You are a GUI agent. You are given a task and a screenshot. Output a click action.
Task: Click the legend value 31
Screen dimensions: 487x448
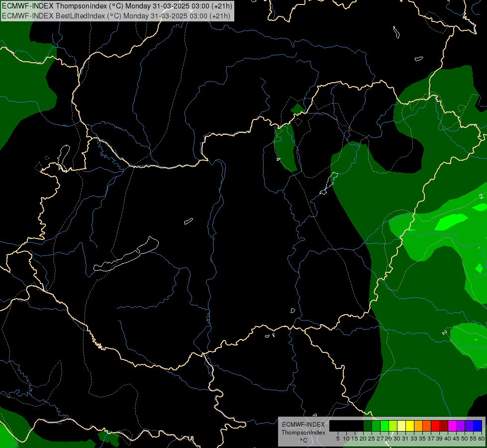pyautogui.click(x=405, y=439)
